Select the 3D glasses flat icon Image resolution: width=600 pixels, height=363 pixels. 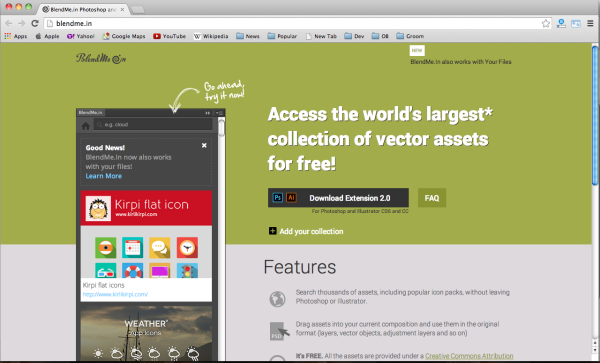coord(106,270)
